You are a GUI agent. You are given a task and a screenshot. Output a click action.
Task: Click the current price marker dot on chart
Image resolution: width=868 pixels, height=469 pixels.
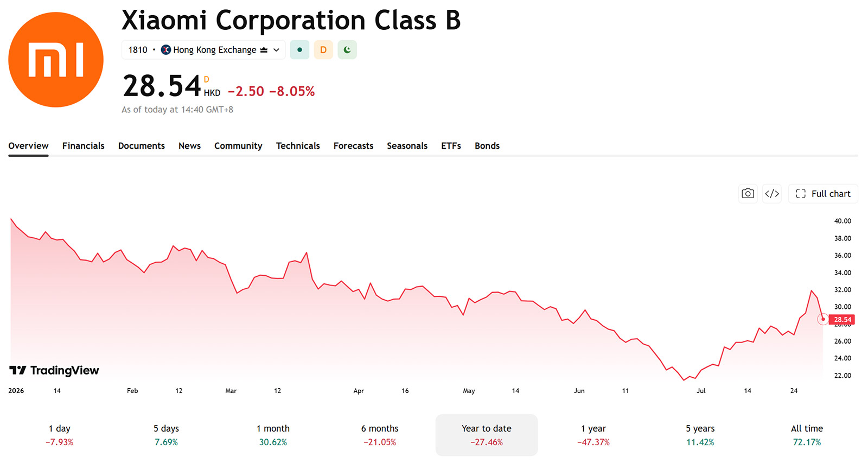(823, 319)
